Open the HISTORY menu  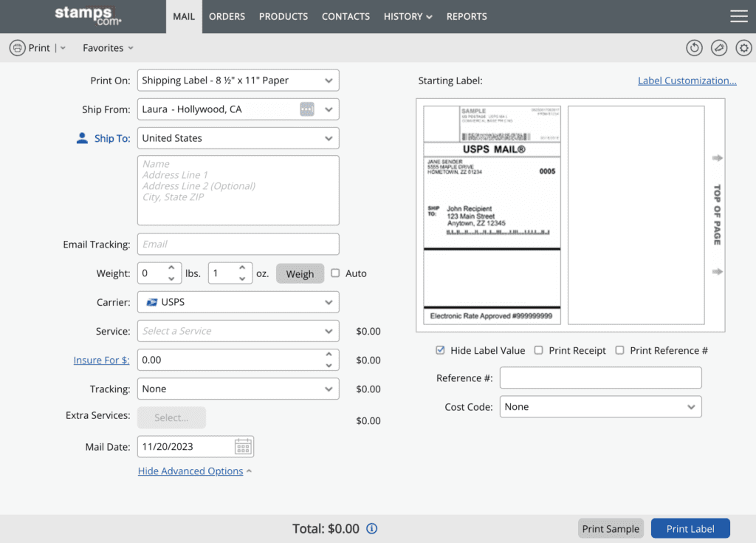point(408,16)
